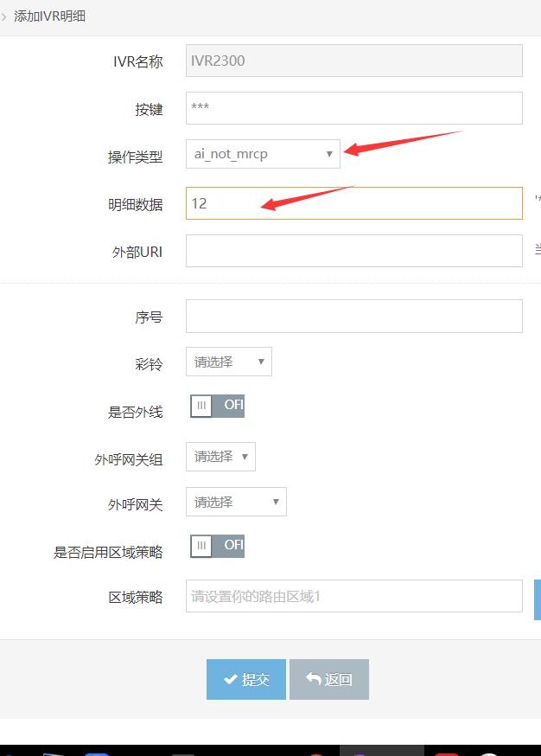Open the 外呼网关组 dropdown
Image resolution: width=541 pixels, height=756 pixels.
(x=220, y=457)
